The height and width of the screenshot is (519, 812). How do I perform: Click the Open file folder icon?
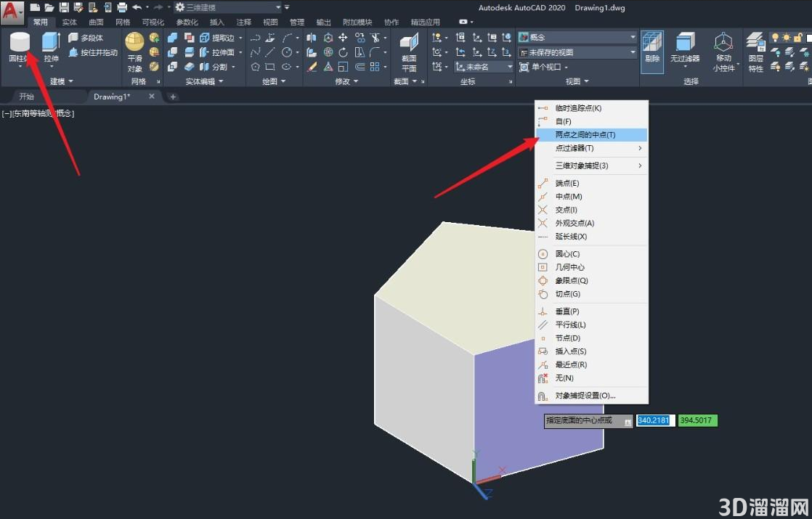(49, 7)
